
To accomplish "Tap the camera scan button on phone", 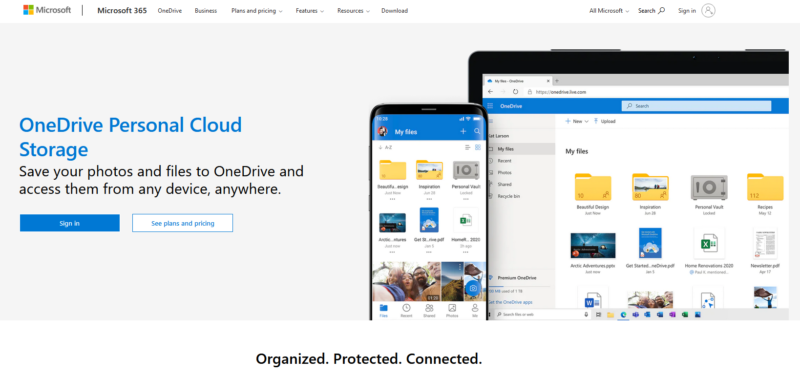I will [473, 288].
